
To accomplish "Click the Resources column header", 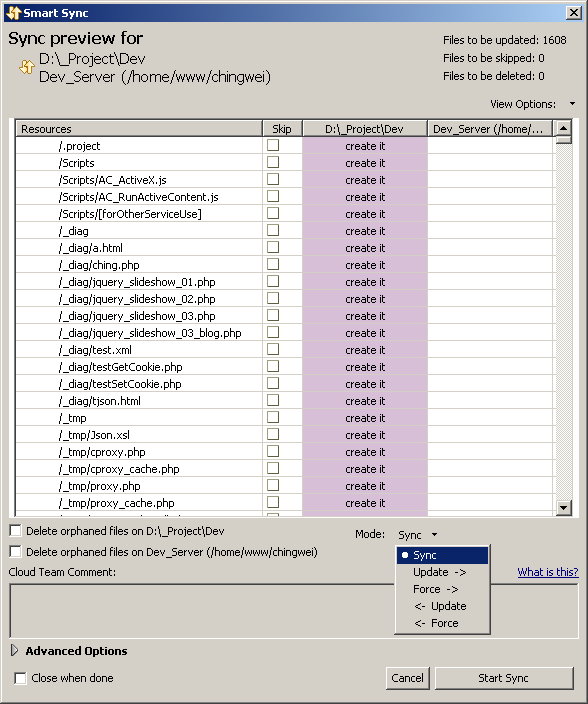I will (139, 129).
